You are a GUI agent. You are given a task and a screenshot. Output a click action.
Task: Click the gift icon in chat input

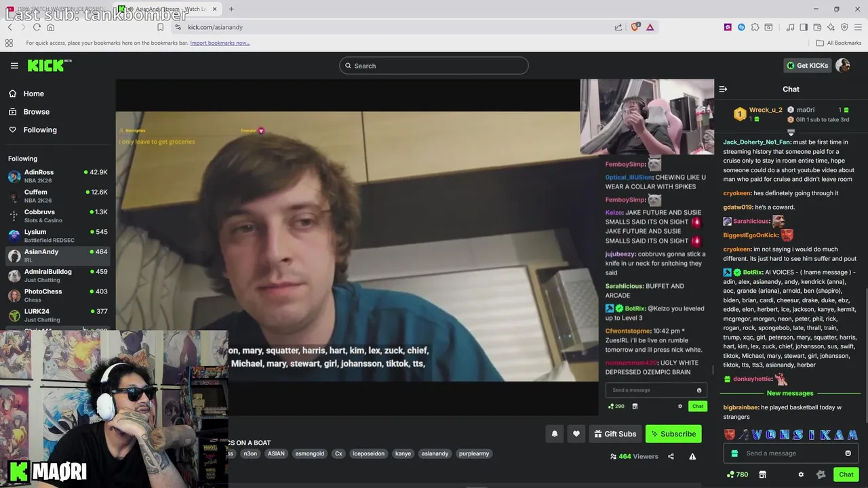(x=734, y=453)
